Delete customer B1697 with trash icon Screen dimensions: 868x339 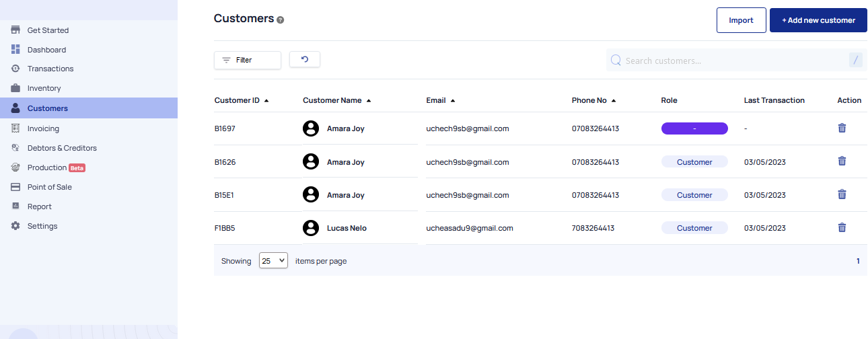842,128
